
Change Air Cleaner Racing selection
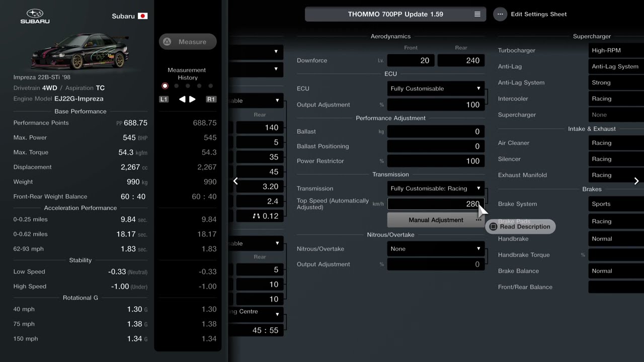[x=616, y=143]
